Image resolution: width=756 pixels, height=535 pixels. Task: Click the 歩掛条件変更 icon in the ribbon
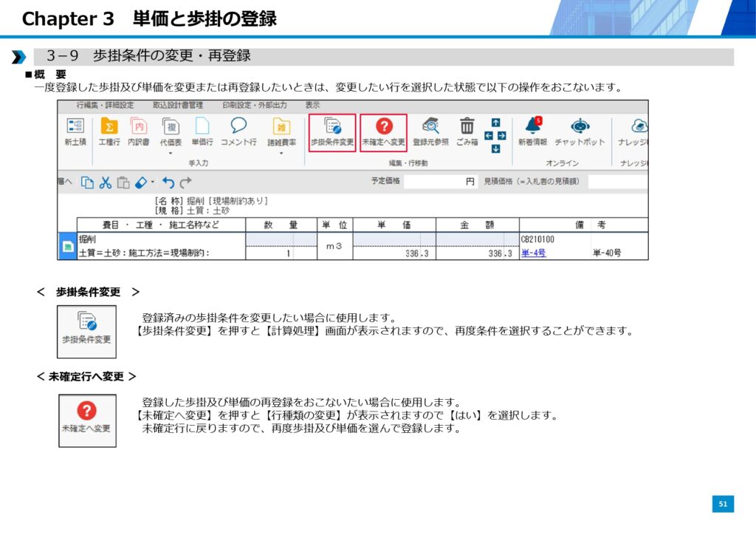pyautogui.click(x=331, y=127)
